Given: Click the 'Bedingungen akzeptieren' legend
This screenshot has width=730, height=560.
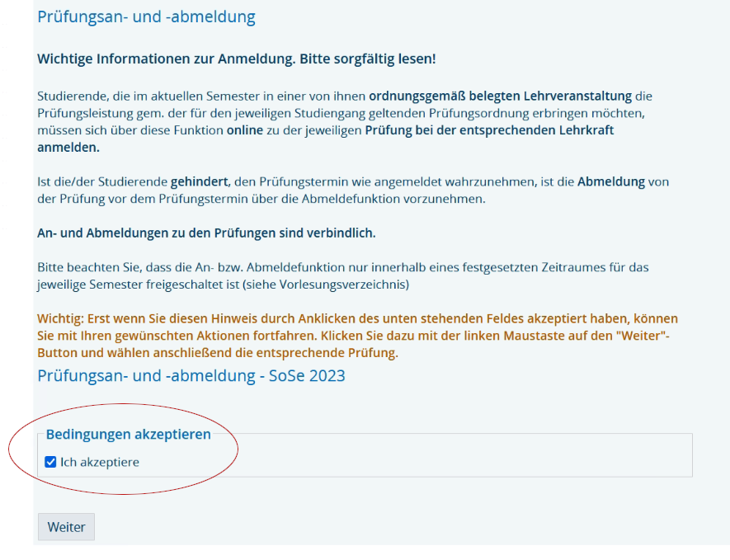Looking at the screenshot, I should 129,435.
